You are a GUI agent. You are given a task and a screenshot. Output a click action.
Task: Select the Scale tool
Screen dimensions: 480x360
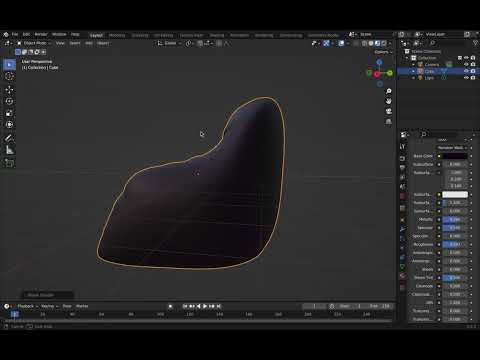click(9, 113)
